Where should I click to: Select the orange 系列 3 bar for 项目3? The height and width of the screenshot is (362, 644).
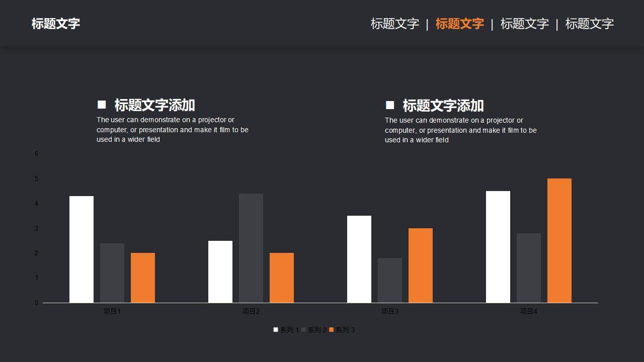click(421, 265)
